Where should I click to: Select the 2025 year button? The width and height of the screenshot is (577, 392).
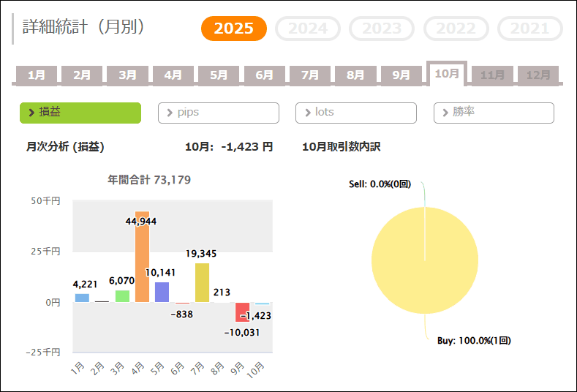234,29
